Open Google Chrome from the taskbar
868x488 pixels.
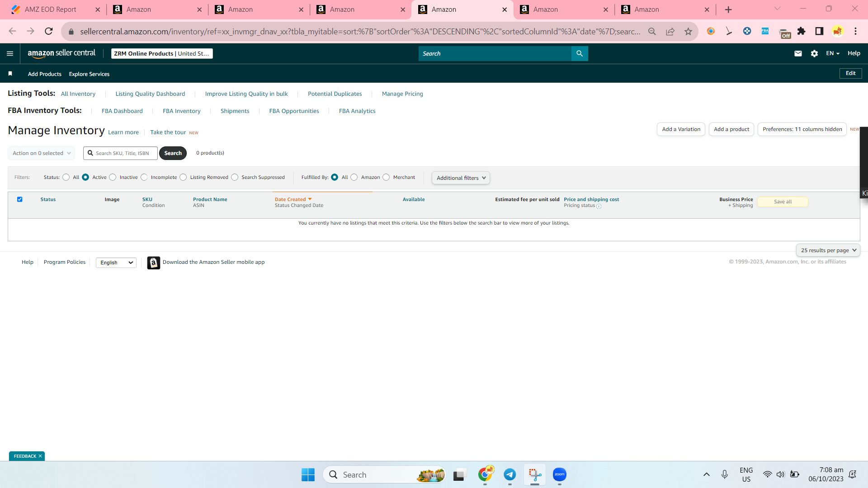[x=485, y=474]
